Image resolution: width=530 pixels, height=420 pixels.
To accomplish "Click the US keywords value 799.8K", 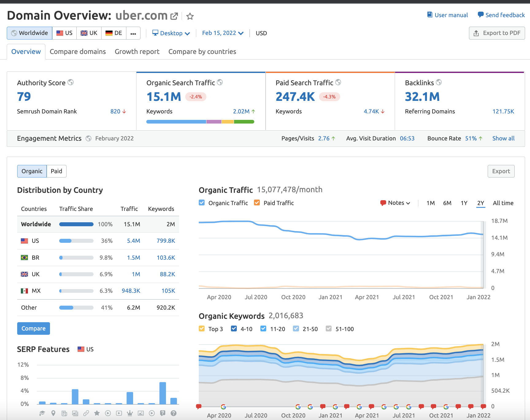I will point(166,241).
